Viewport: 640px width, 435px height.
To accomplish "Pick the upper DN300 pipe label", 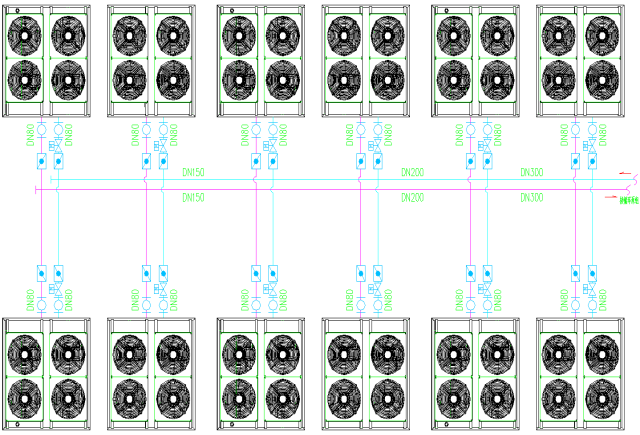I will tap(532, 173).
